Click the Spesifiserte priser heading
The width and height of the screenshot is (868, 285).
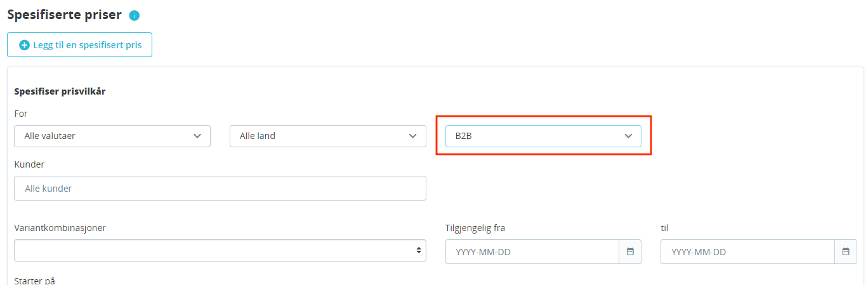pos(64,15)
